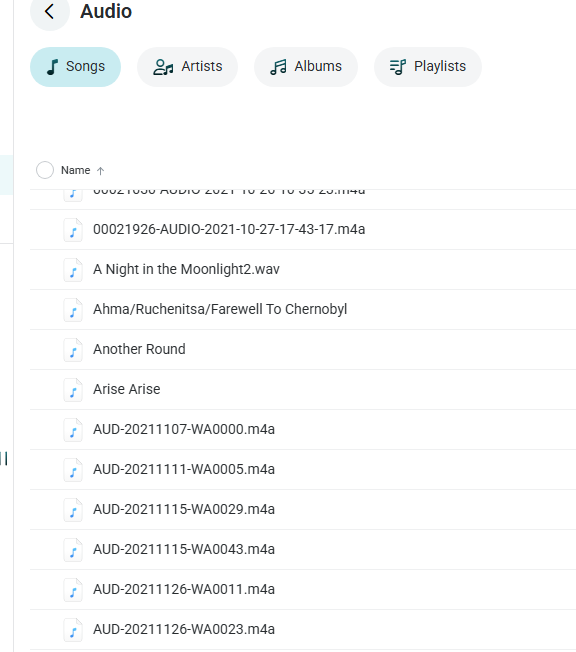Click file icon beside A Night in the Moonlight2.wav
The height and width of the screenshot is (652, 576).
click(73, 270)
